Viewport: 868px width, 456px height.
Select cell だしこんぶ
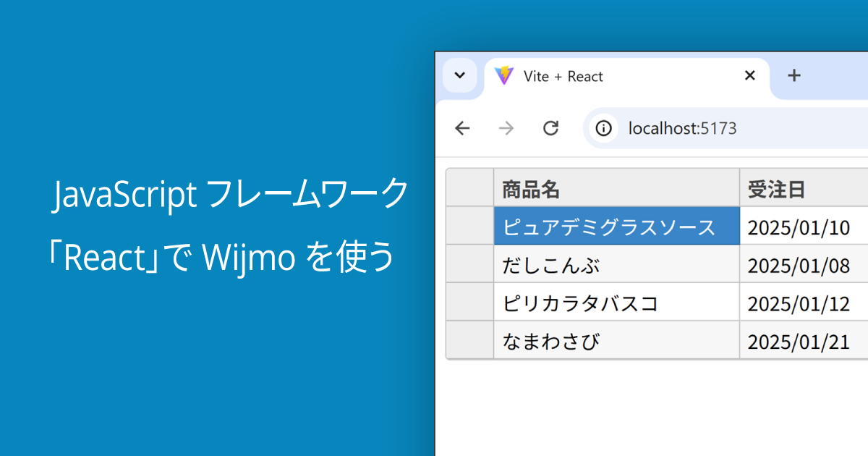pos(617,264)
